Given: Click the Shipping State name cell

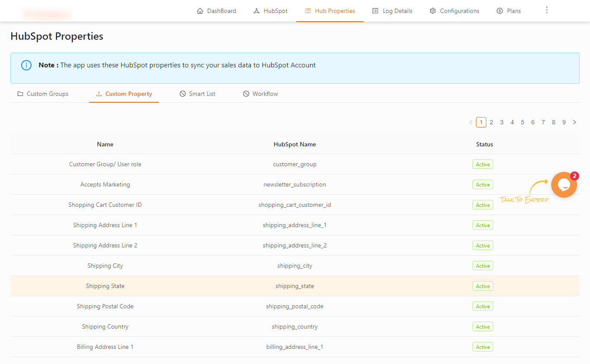Looking at the screenshot, I should tap(105, 286).
